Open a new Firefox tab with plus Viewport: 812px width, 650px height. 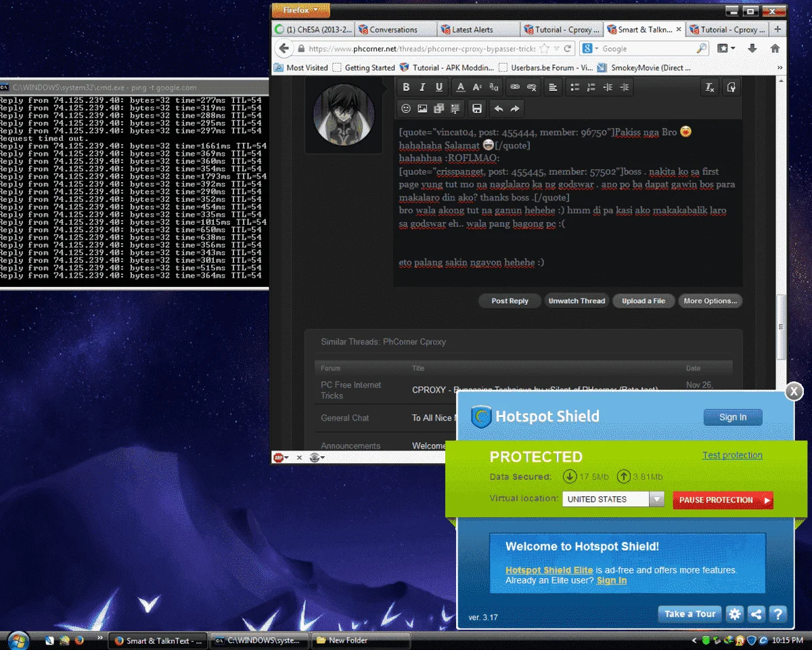click(x=777, y=30)
